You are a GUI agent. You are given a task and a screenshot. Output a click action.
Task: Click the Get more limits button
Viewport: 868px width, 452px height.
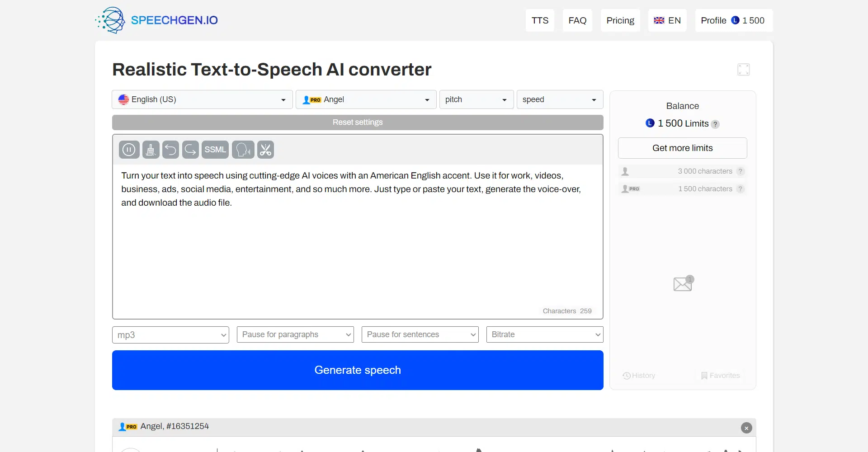click(682, 148)
